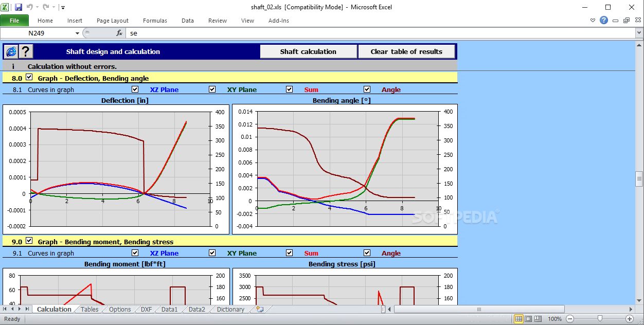The width and height of the screenshot is (644, 325).
Task: Minimize the workbook window
Action: coord(616,21)
